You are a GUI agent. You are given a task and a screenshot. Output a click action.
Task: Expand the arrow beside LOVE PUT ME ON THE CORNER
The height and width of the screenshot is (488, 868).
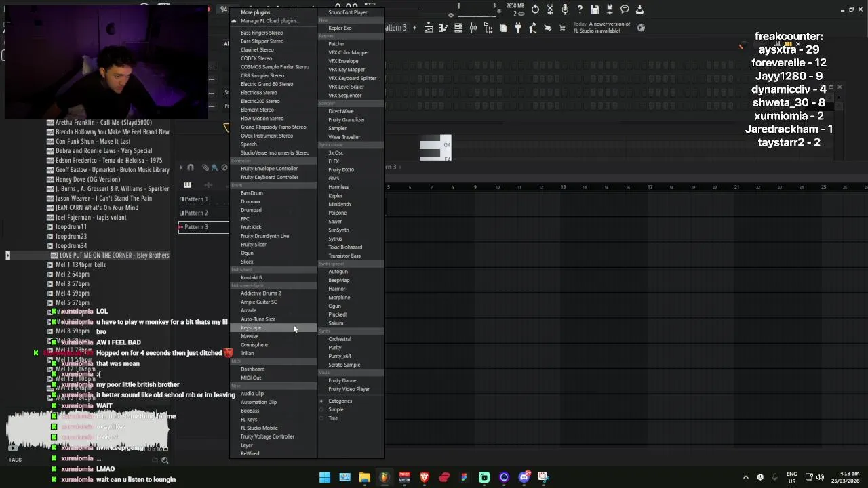(7, 256)
